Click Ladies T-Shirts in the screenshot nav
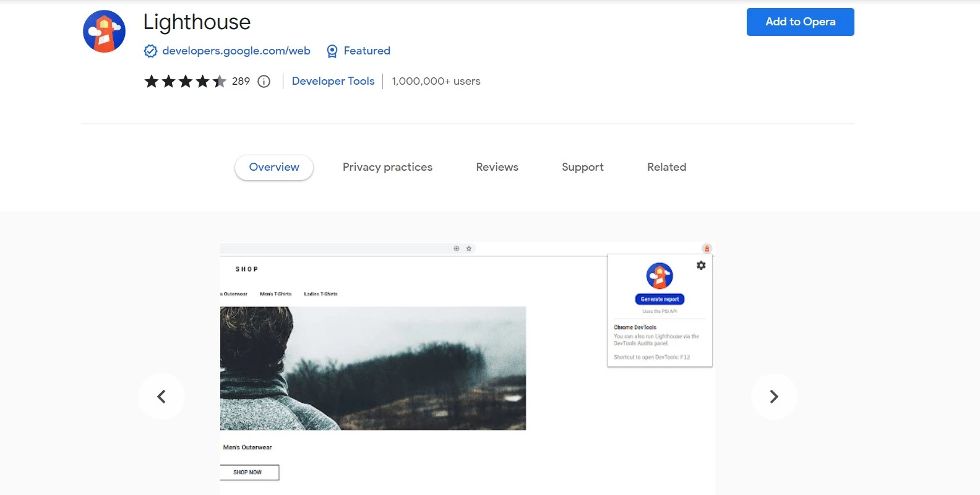This screenshot has height=495, width=980. (320, 294)
